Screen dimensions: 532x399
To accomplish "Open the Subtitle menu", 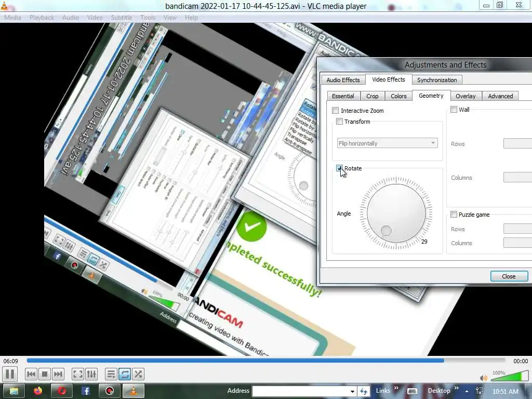I will click(x=122, y=17).
